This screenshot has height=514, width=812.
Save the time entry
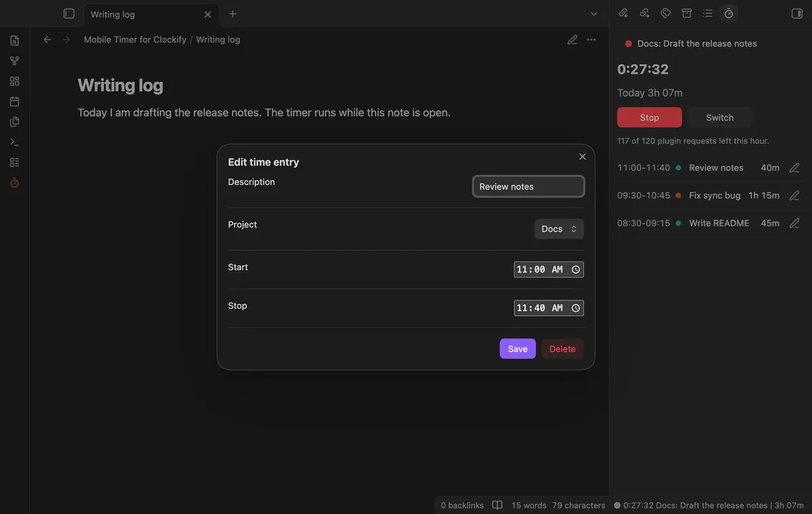[x=518, y=349]
